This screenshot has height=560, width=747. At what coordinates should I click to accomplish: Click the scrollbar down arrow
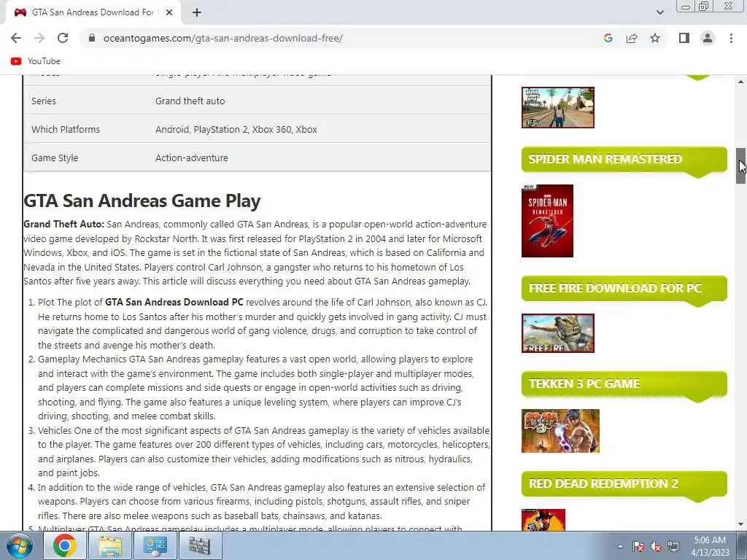pyautogui.click(x=741, y=524)
